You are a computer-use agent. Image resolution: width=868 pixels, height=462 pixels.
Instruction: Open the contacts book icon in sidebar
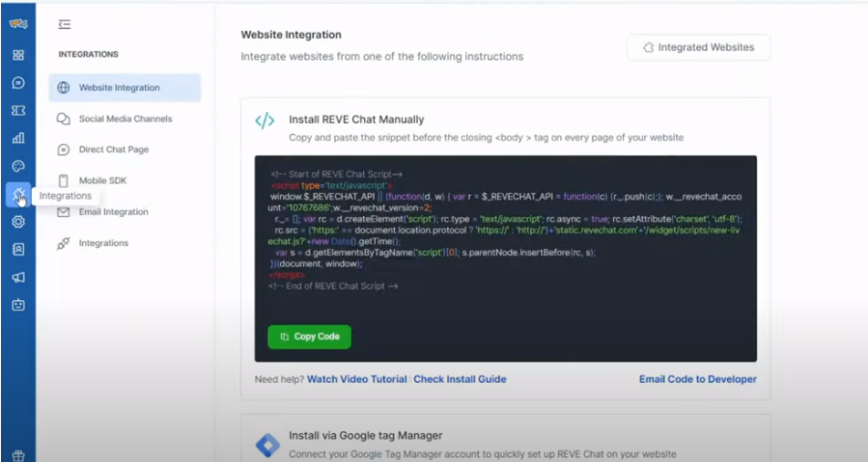(x=18, y=250)
